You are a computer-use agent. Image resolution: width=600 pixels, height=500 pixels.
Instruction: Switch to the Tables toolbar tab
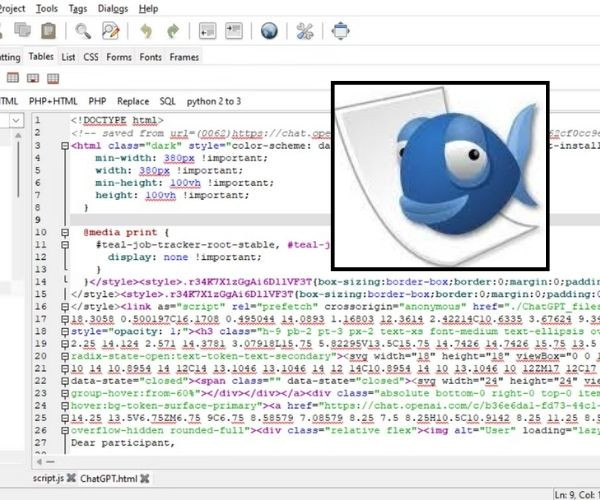point(41,57)
